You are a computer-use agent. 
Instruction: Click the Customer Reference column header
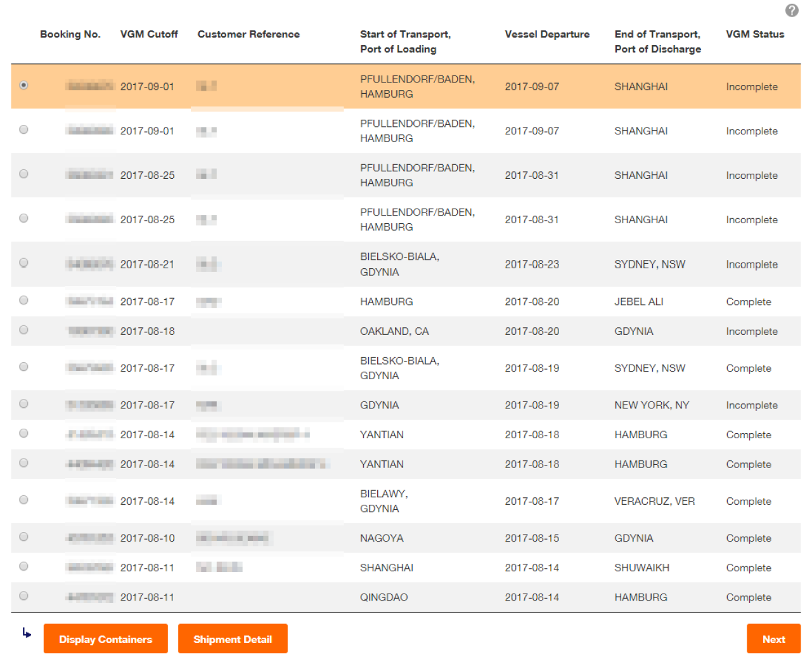coord(248,34)
